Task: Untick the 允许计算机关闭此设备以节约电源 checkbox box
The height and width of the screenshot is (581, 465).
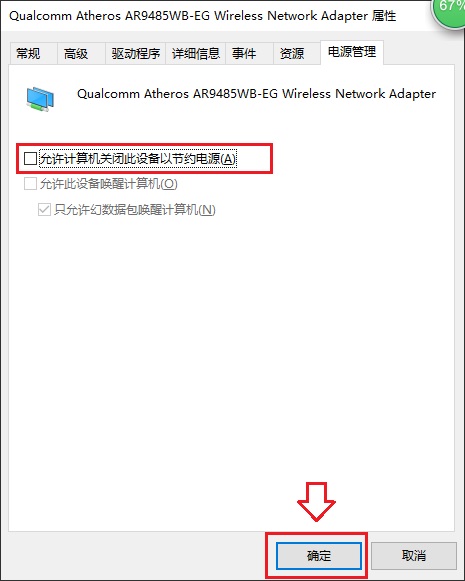Action: (x=30, y=159)
